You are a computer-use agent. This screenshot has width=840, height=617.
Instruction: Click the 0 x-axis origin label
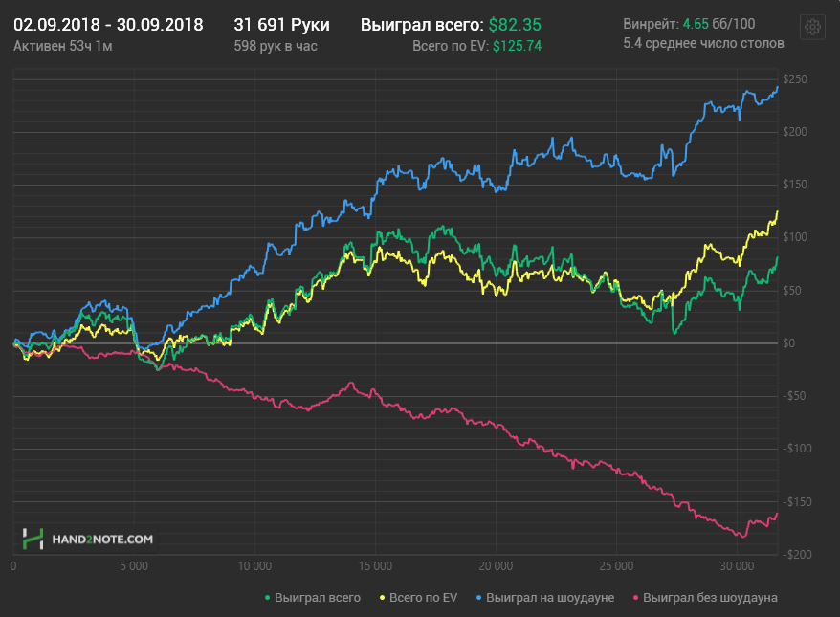13,566
